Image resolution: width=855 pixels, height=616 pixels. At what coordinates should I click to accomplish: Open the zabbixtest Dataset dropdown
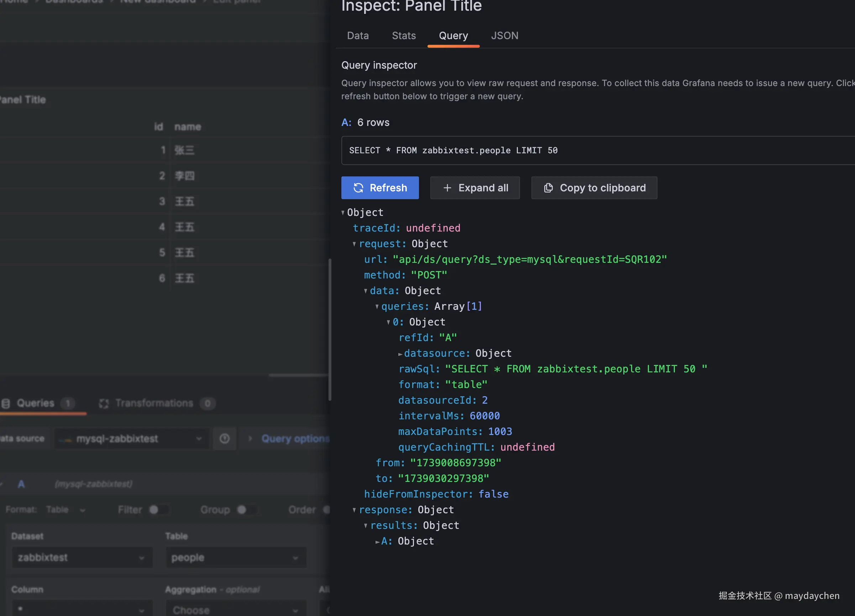82,558
